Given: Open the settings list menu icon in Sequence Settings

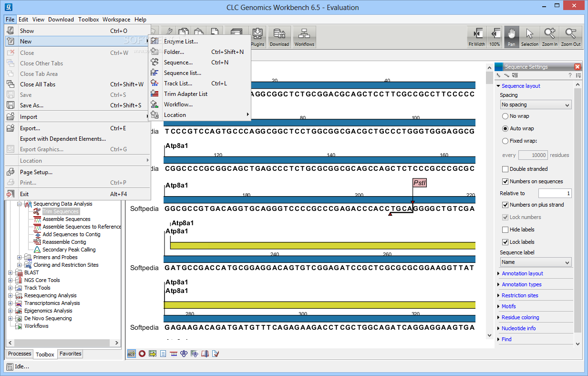Looking at the screenshot, I should pos(578,75).
